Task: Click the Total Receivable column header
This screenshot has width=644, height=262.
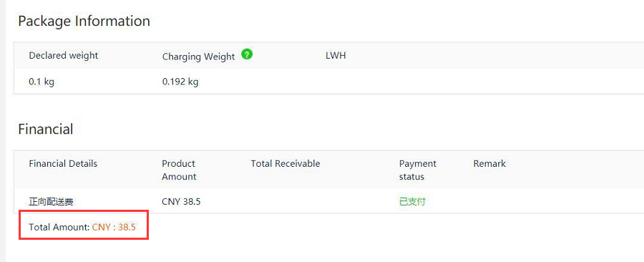Action: [286, 163]
